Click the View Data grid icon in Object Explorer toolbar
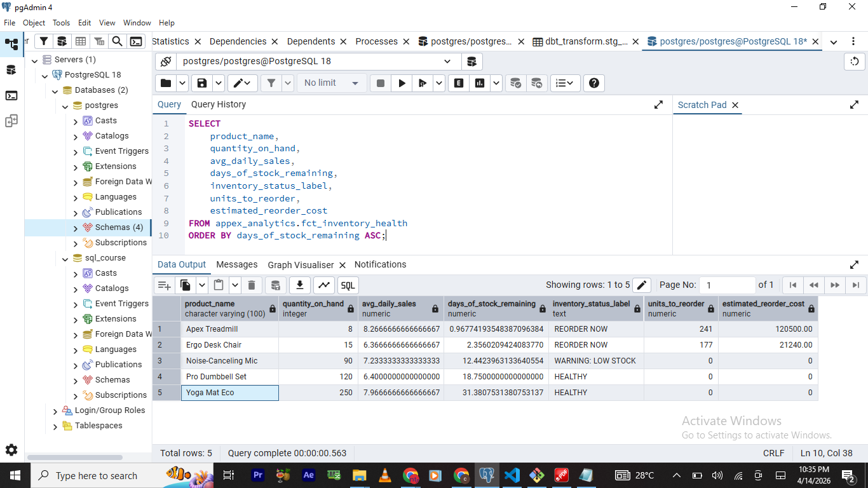Screen dimensions: 868x488 point(81,41)
